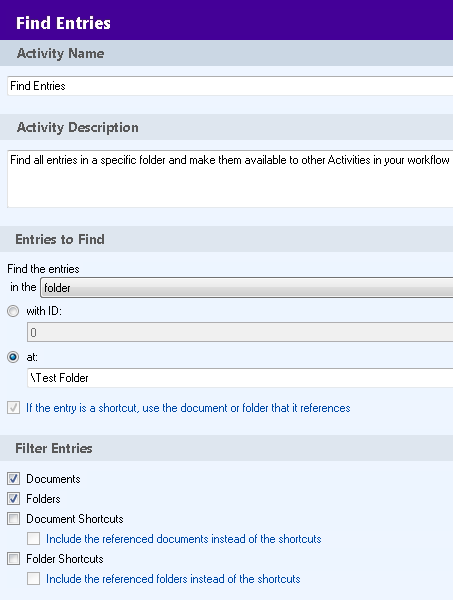Select the 'at:' radio button
453x600 pixels.
tap(13, 357)
